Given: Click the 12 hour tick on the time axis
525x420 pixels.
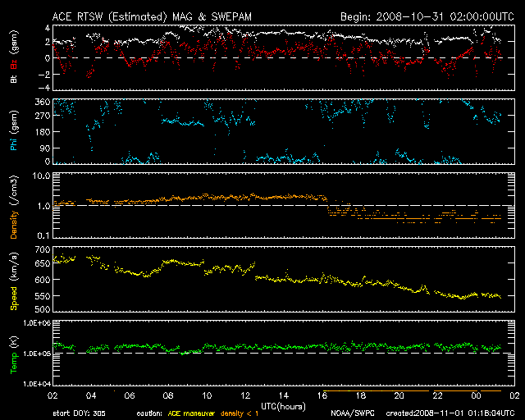Looking at the screenshot, I should point(245,395).
